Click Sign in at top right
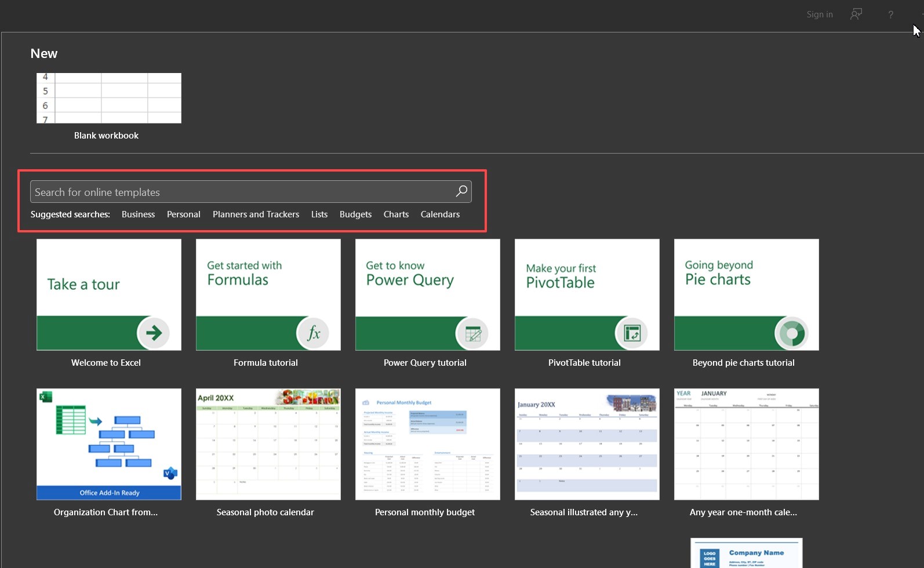 (820, 14)
